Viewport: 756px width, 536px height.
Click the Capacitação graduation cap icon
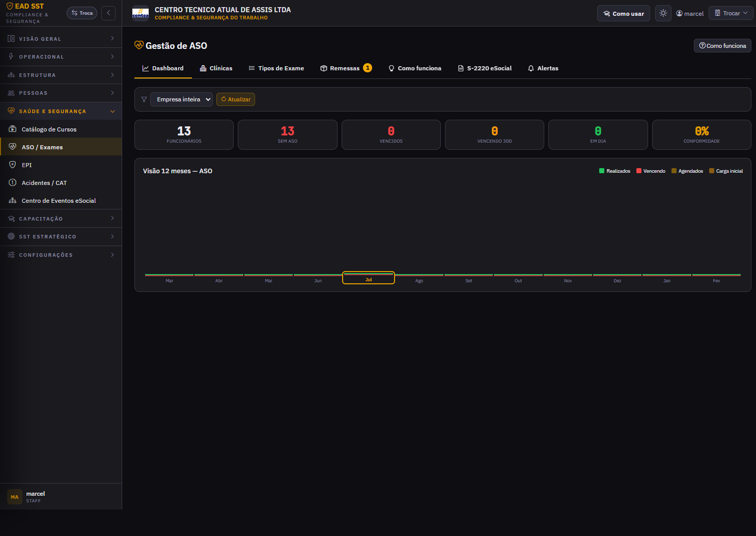(11, 219)
